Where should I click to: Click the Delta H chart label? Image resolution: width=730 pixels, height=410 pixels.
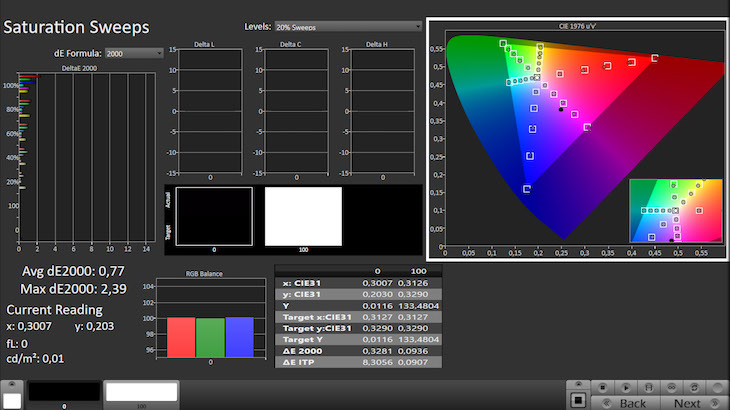tap(377, 44)
